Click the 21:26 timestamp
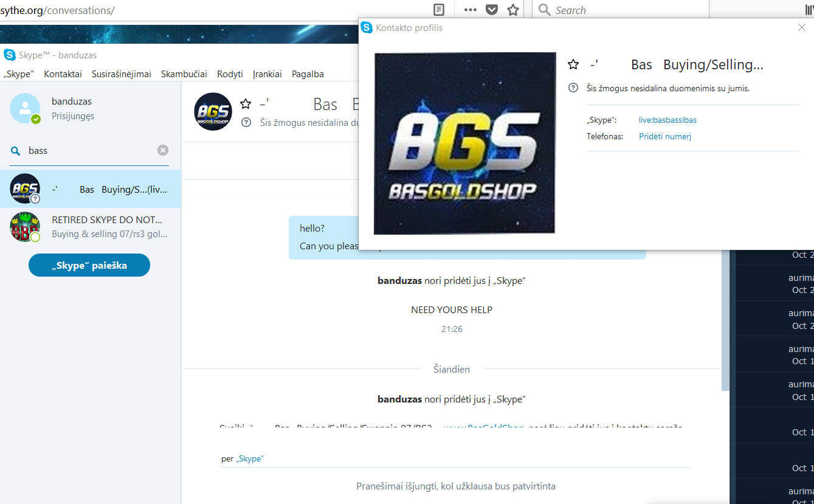 [x=452, y=329]
